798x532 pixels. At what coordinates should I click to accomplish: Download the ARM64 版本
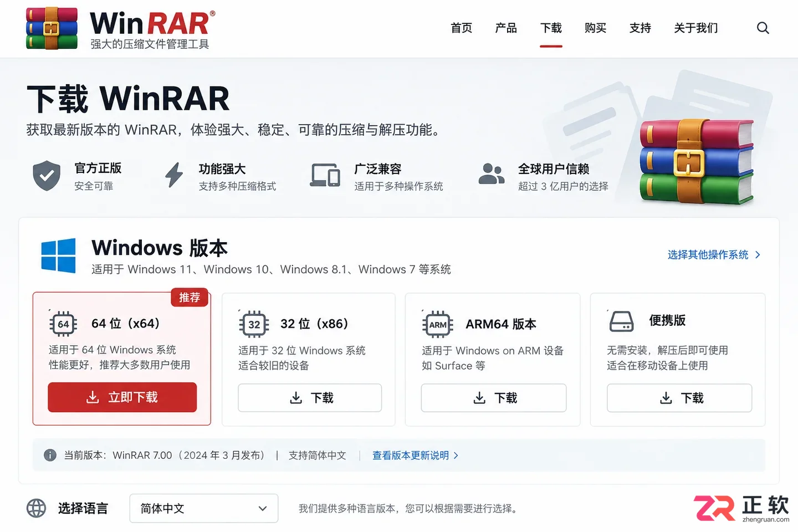pyautogui.click(x=494, y=398)
